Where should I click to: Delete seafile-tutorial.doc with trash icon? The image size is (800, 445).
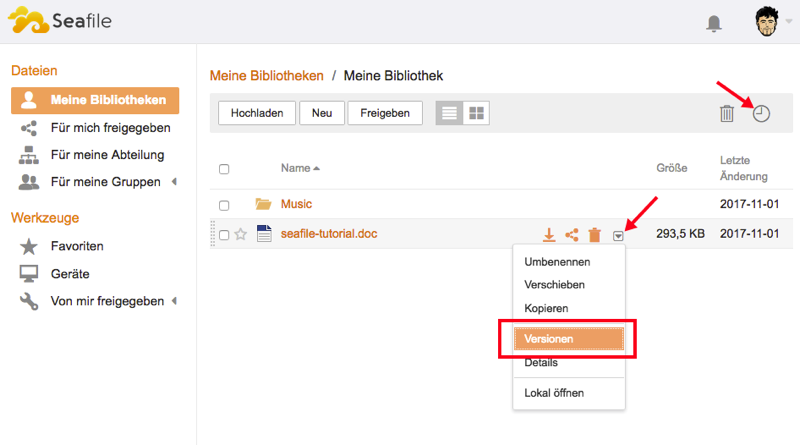594,235
